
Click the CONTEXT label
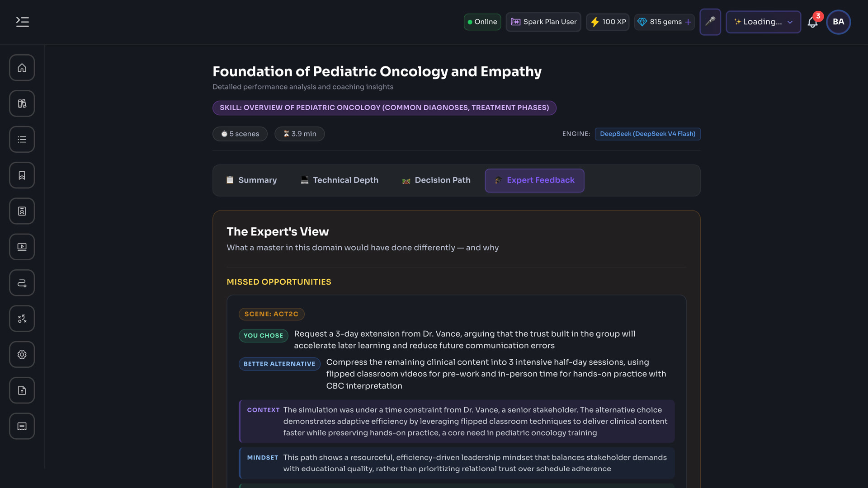(x=263, y=410)
